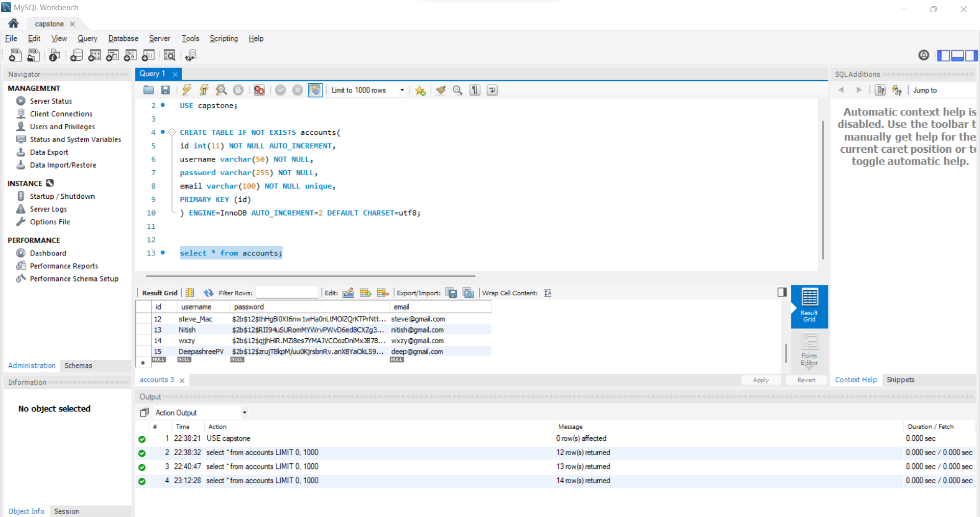Switch to Result Grid view
980x517 pixels.
click(810, 306)
